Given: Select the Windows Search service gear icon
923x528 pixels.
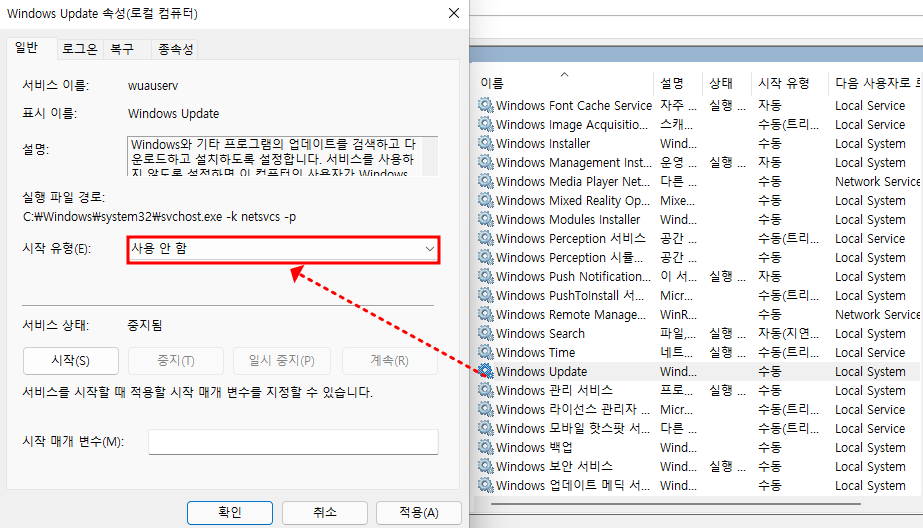Looking at the screenshot, I should [x=486, y=333].
